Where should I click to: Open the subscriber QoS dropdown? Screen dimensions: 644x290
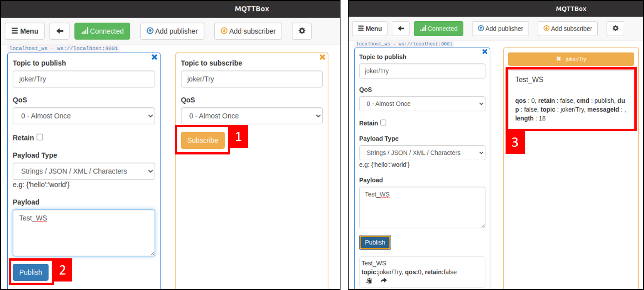[x=252, y=116]
